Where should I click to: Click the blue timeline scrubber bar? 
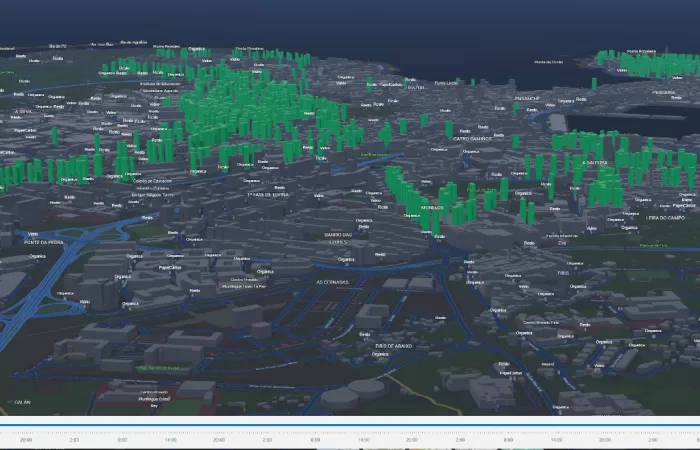click(x=350, y=424)
